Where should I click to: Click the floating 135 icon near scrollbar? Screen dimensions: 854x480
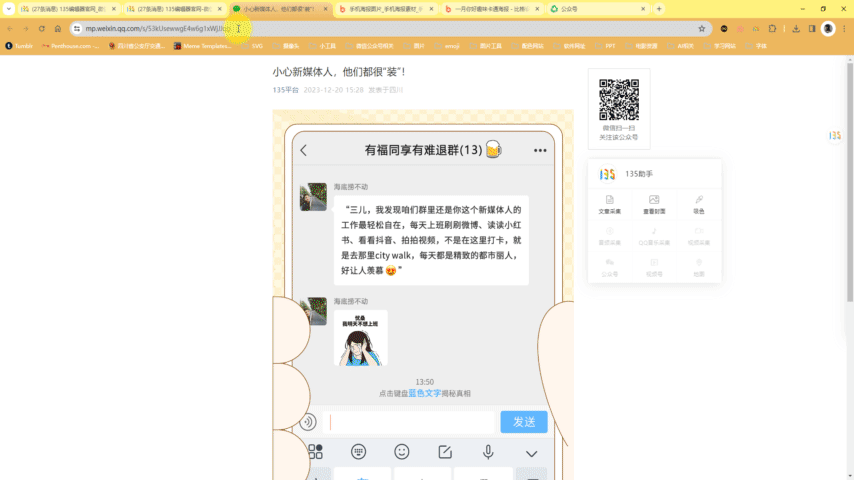[x=835, y=135]
